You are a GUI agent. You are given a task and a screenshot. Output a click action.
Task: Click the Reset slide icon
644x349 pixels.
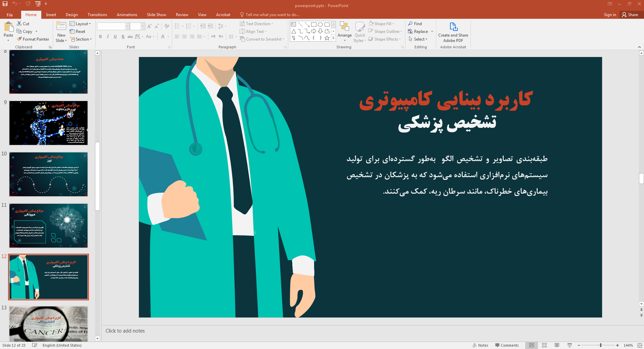(72, 31)
